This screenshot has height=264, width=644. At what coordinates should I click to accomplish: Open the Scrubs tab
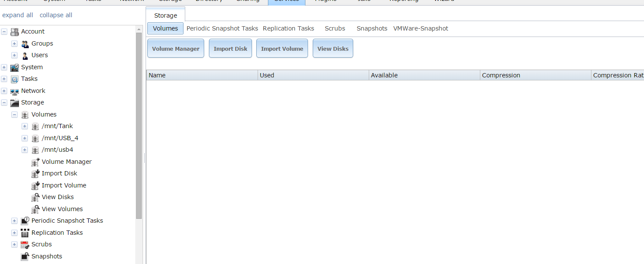point(335,28)
